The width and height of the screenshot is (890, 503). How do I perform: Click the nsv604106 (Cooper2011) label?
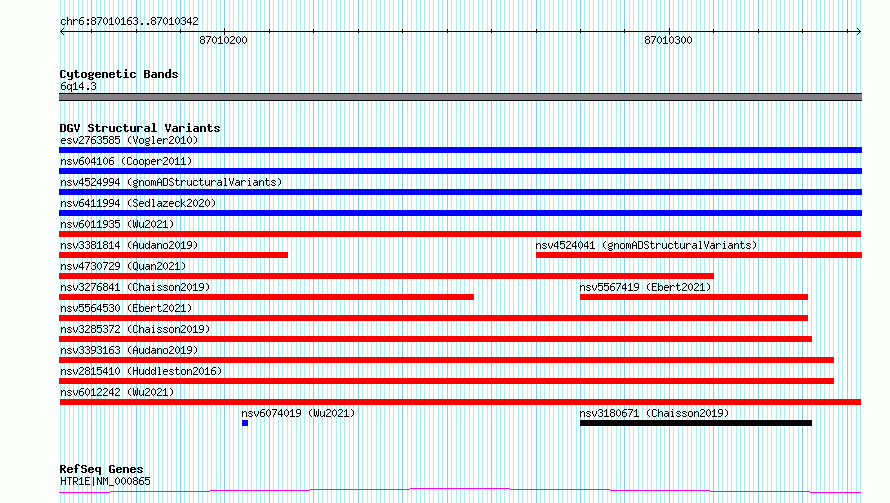(126, 161)
